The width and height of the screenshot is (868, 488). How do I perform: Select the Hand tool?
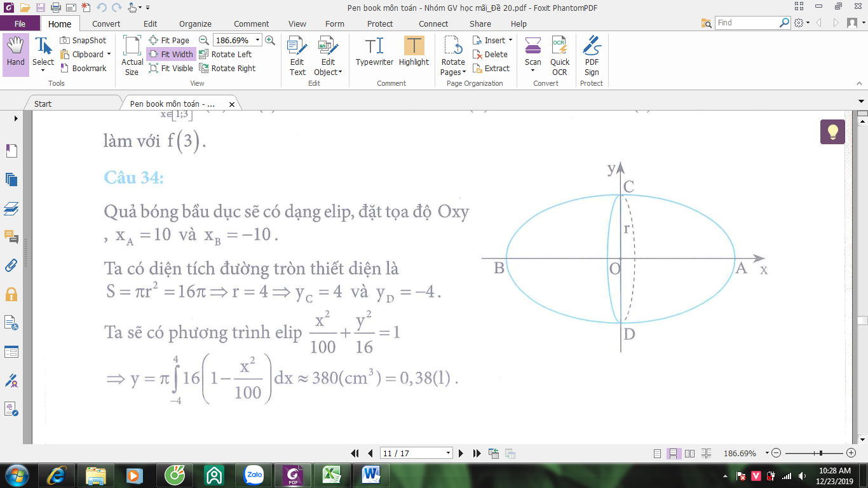point(16,55)
